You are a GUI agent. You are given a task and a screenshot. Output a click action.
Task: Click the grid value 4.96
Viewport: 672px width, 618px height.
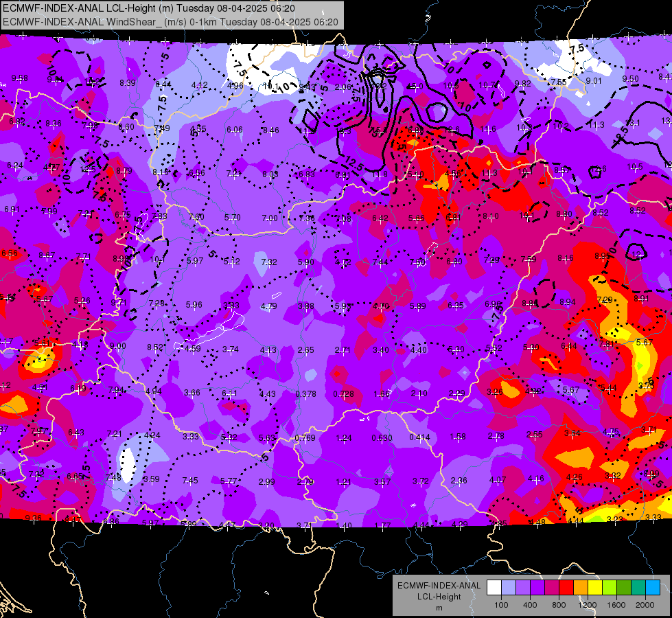pos(235,85)
